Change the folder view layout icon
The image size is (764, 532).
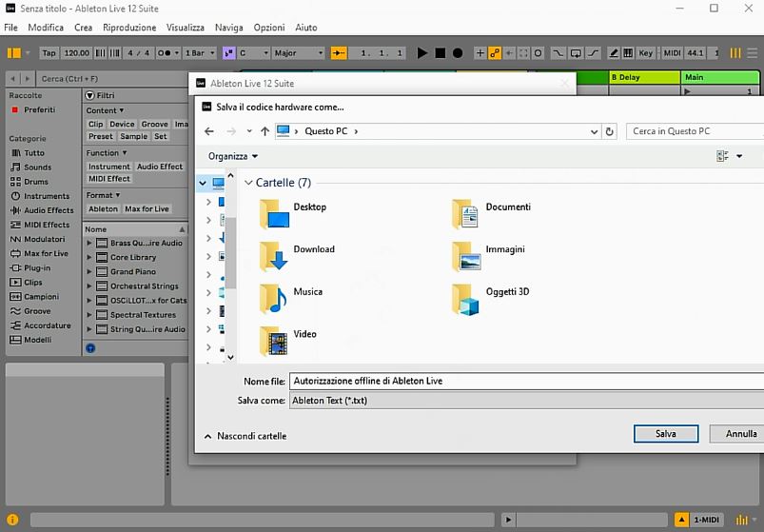point(722,156)
